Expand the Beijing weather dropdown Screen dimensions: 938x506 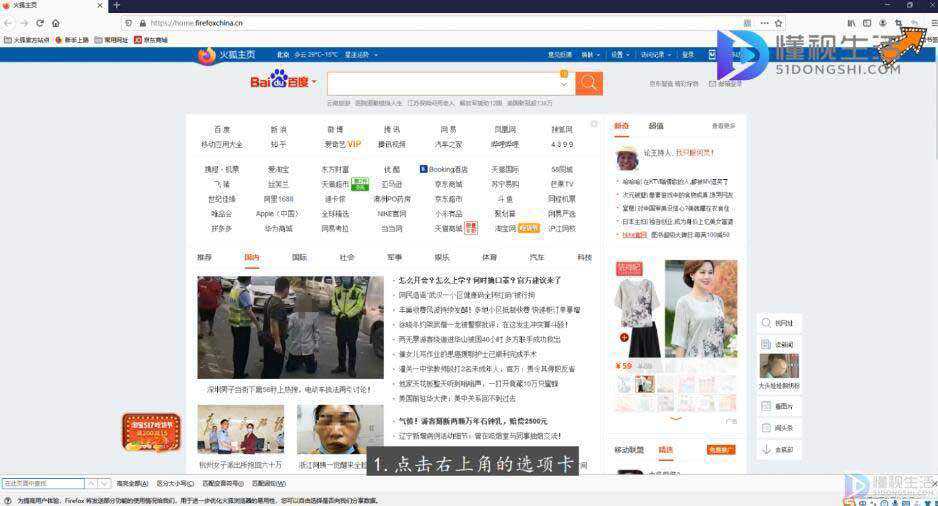[x=376, y=55]
